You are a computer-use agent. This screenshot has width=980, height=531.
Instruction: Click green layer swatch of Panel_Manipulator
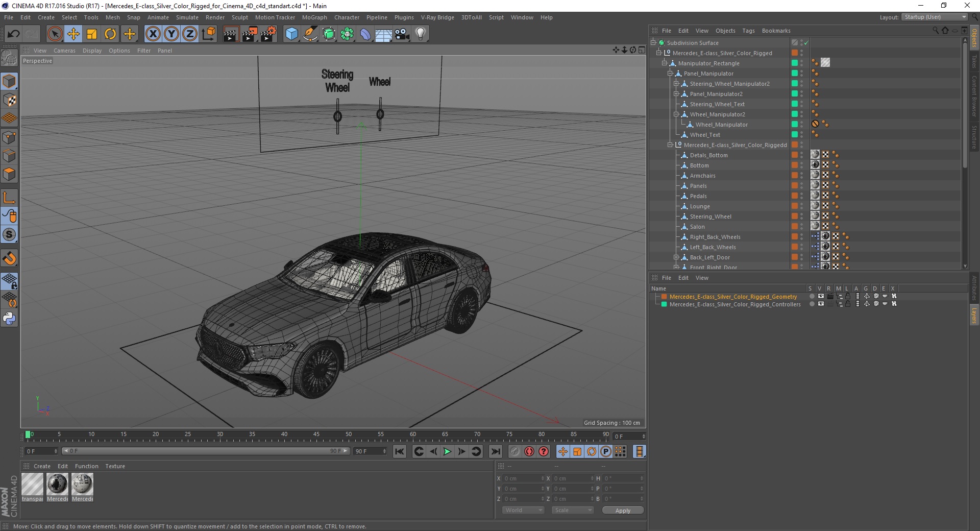click(795, 74)
